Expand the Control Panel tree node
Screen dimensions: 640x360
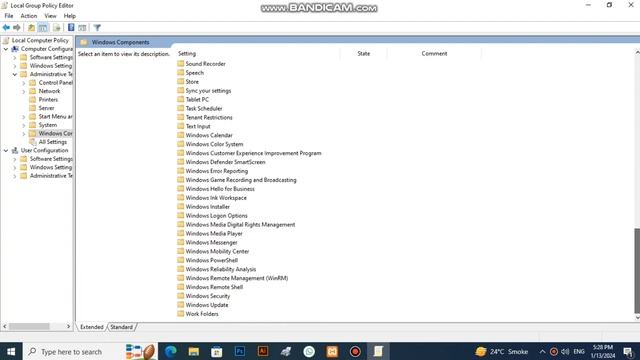click(24, 83)
